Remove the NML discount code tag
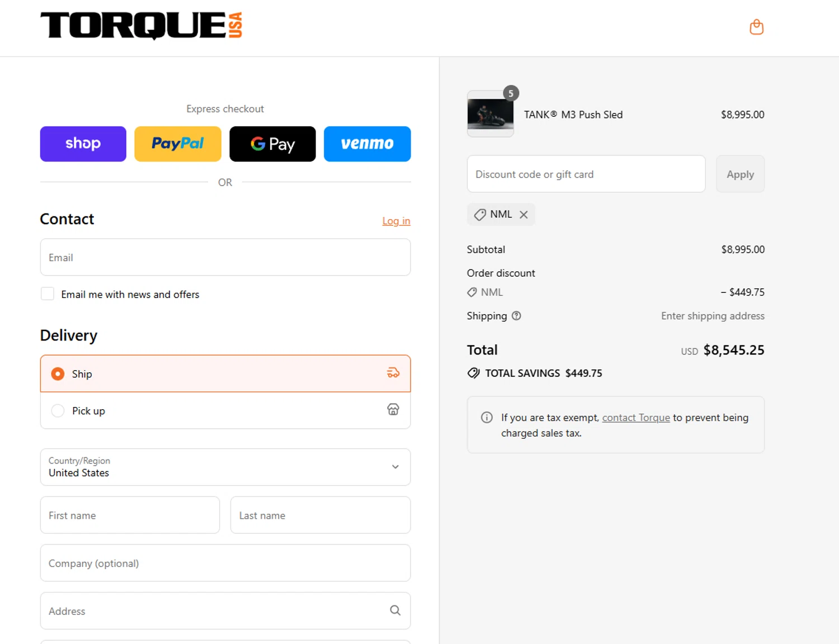 pyautogui.click(x=524, y=215)
